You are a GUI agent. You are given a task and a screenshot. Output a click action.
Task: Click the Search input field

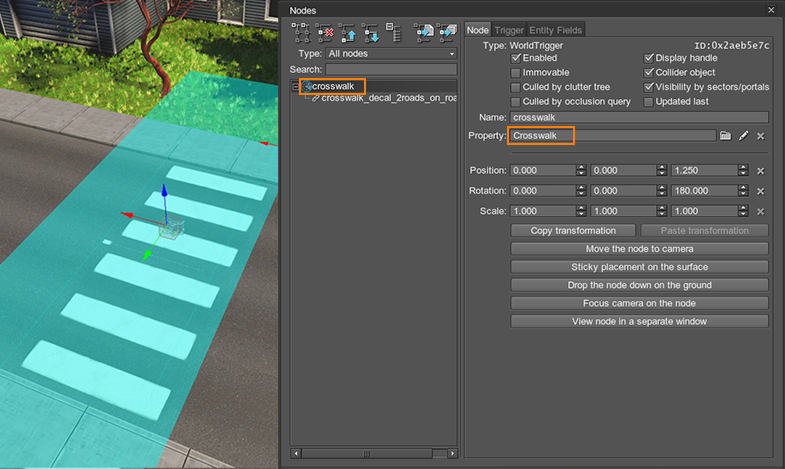click(391, 69)
